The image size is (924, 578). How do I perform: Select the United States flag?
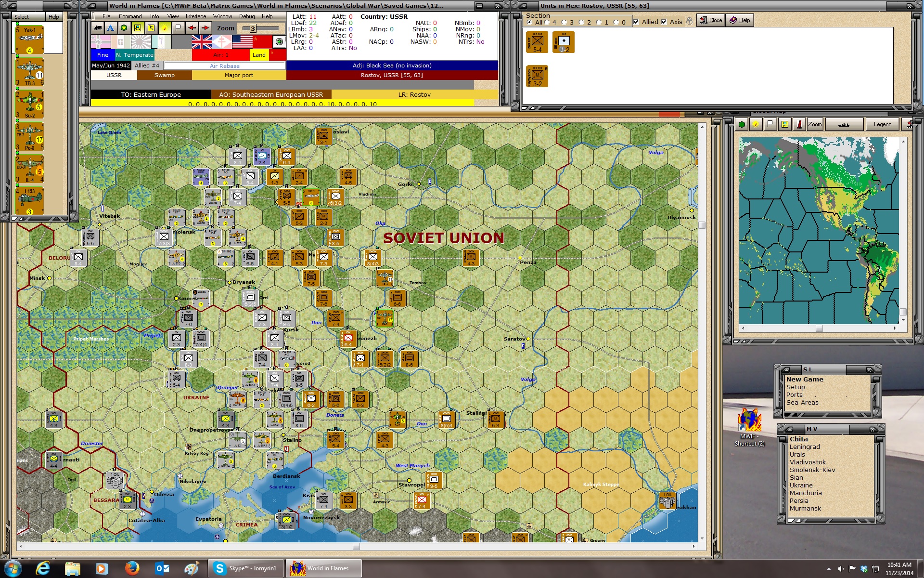tap(242, 42)
